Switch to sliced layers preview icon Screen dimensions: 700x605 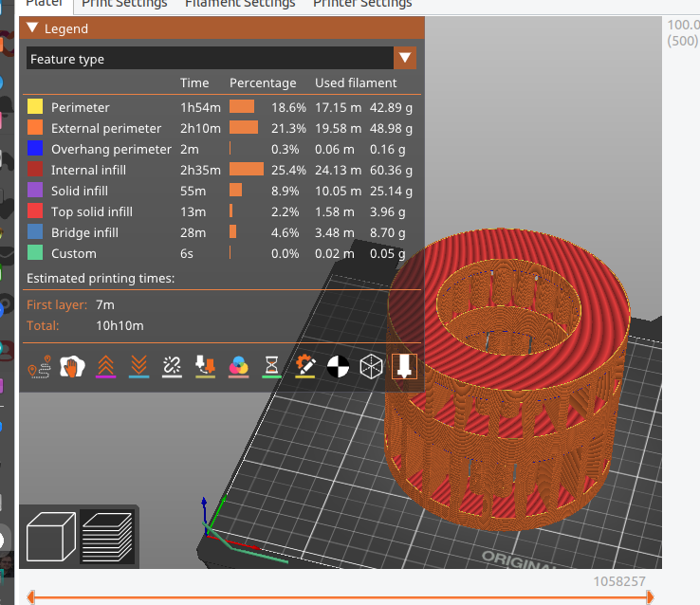tap(107, 537)
